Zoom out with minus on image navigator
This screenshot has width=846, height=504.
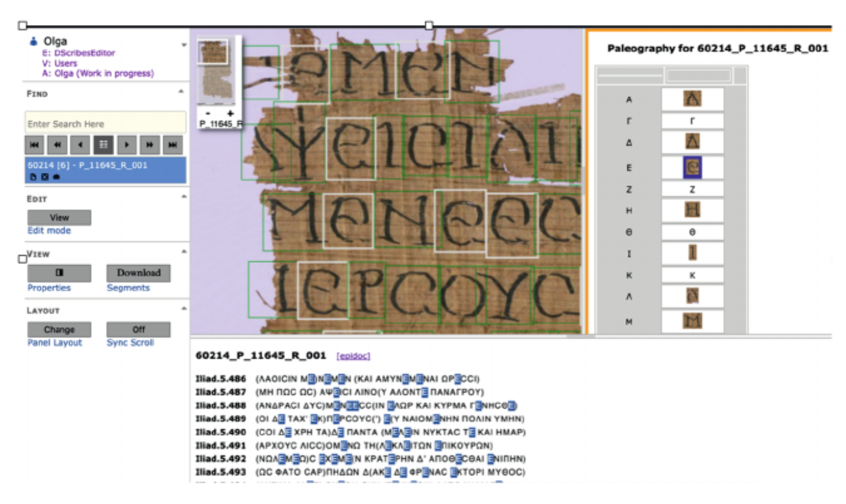tap(208, 114)
